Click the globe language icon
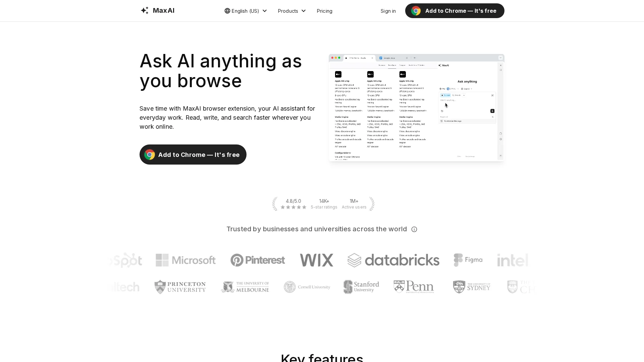The image size is (644, 362). pos(227,11)
